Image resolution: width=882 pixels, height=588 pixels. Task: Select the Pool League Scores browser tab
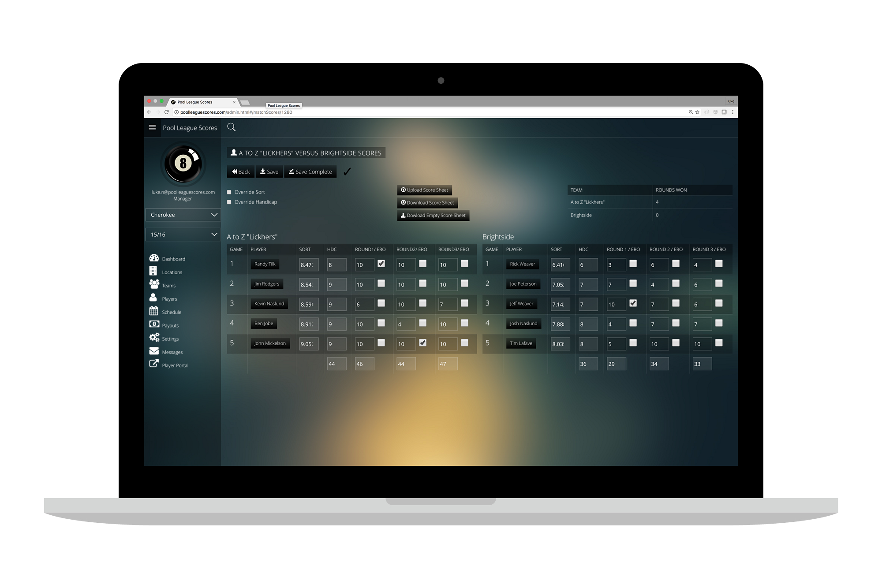(x=195, y=102)
